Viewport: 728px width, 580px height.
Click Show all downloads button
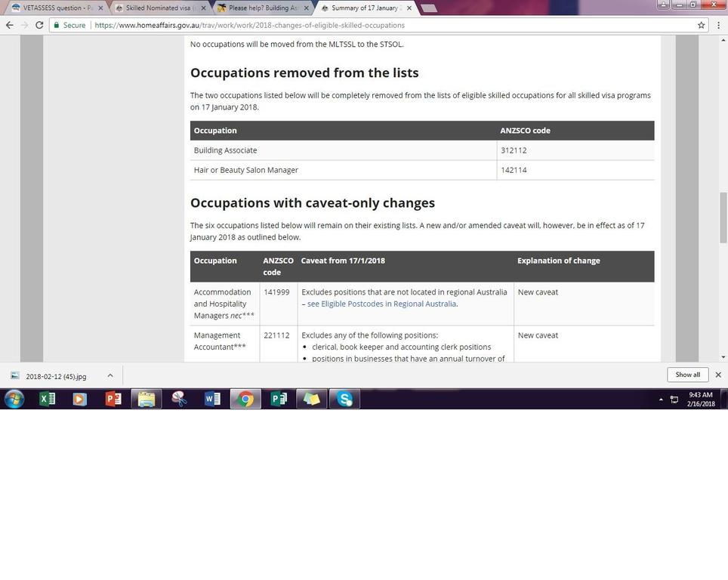pyautogui.click(x=687, y=375)
